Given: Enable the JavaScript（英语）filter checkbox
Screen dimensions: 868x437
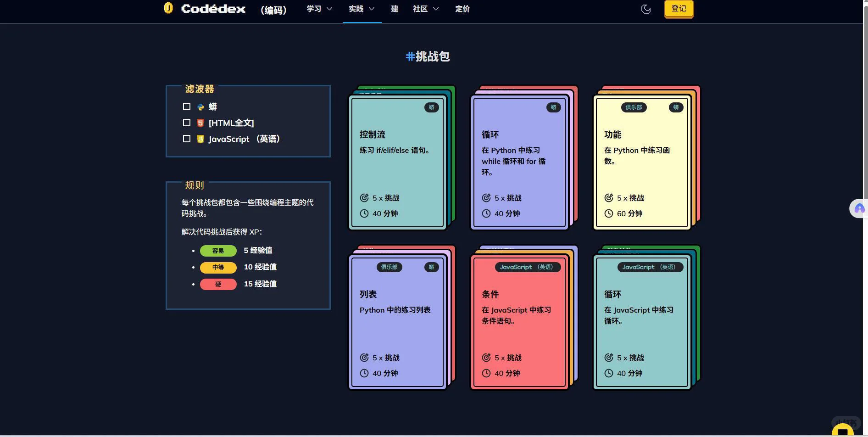Looking at the screenshot, I should point(187,138).
